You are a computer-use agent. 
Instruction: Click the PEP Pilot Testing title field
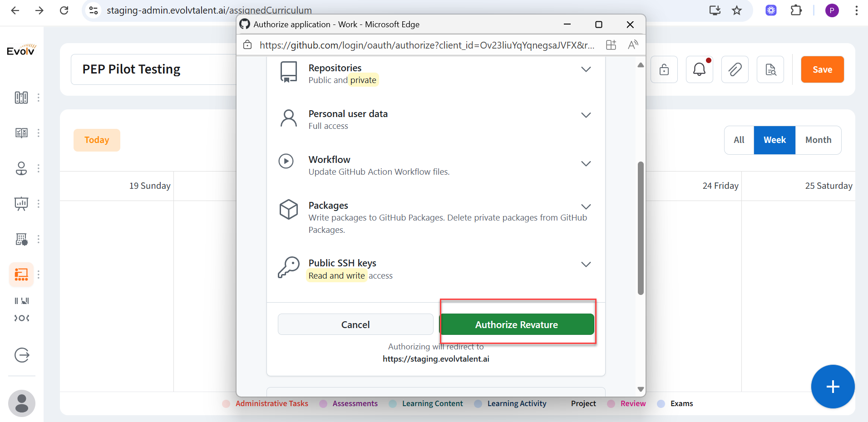pyautogui.click(x=153, y=69)
